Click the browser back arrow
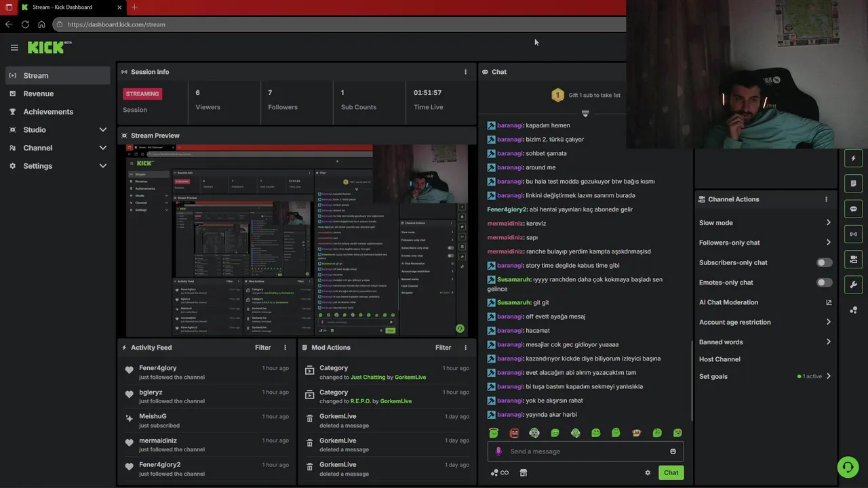Image resolution: width=868 pixels, height=488 pixels. [9, 24]
